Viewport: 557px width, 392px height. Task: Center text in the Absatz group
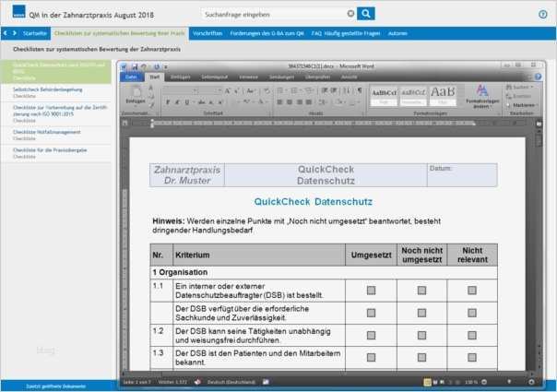(x=290, y=102)
